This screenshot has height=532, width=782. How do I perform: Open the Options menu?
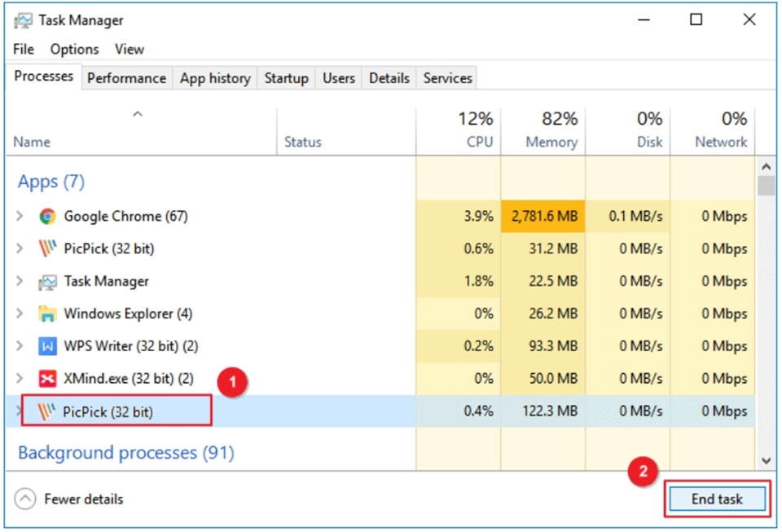click(x=74, y=49)
